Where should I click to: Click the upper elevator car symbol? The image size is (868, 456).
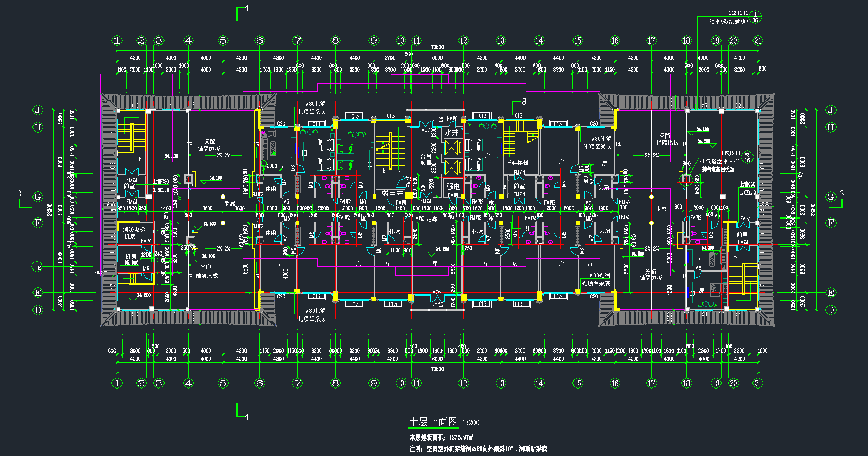[x=451, y=148]
